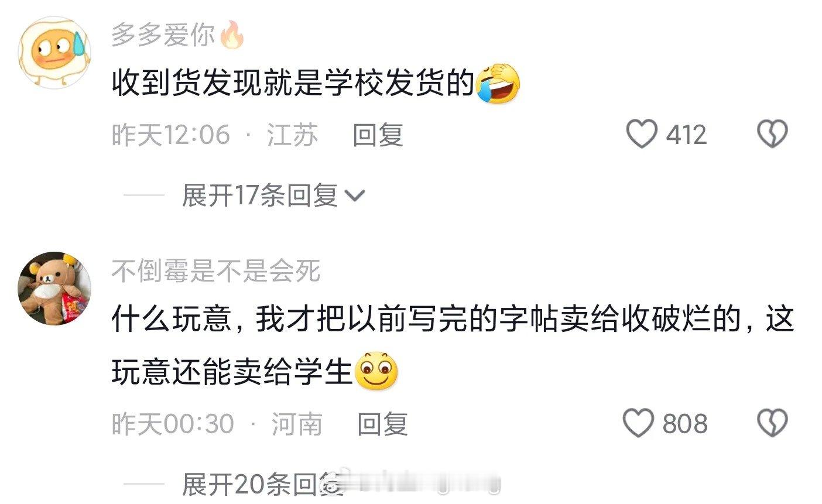Like the comment from 多多爱你

(642, 134)
